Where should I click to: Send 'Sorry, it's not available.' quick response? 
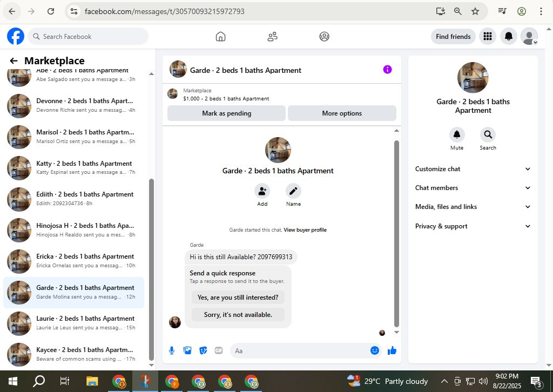pos(238,314)
